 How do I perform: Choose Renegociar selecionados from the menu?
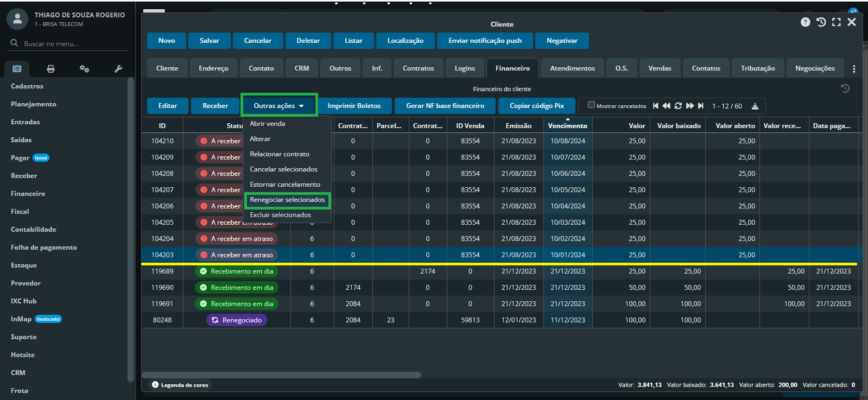(287, 200)
